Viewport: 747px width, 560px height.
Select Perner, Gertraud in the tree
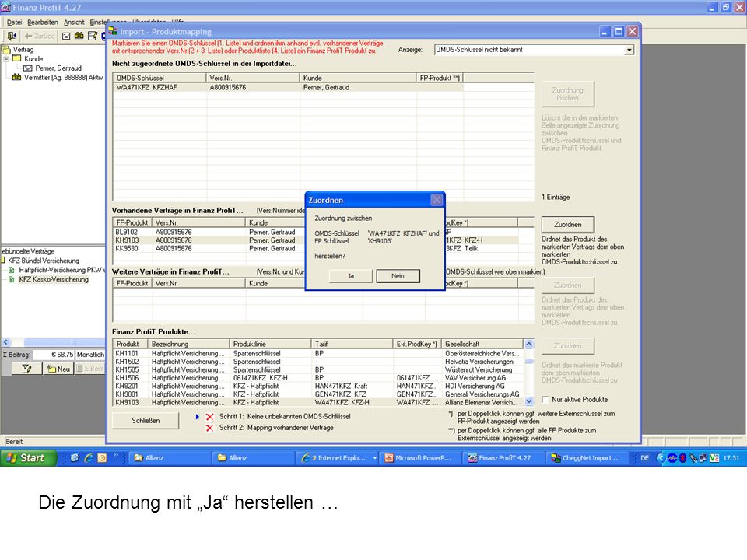click(58, 68)
